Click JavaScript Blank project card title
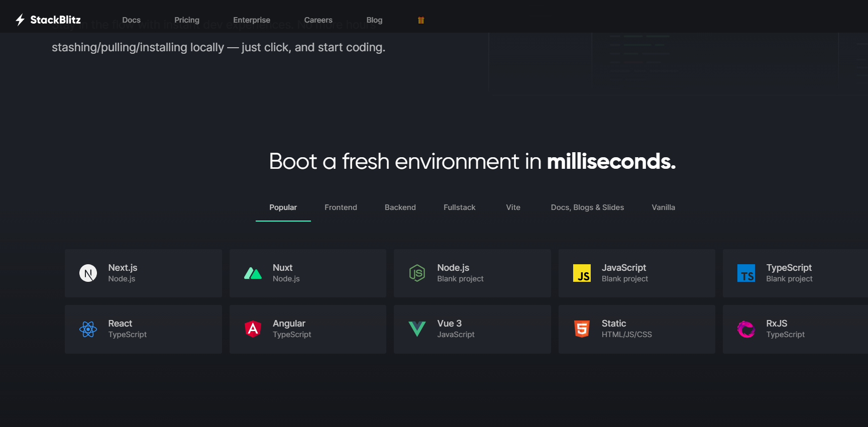This screenshot has height=427, width=868. 624,268
